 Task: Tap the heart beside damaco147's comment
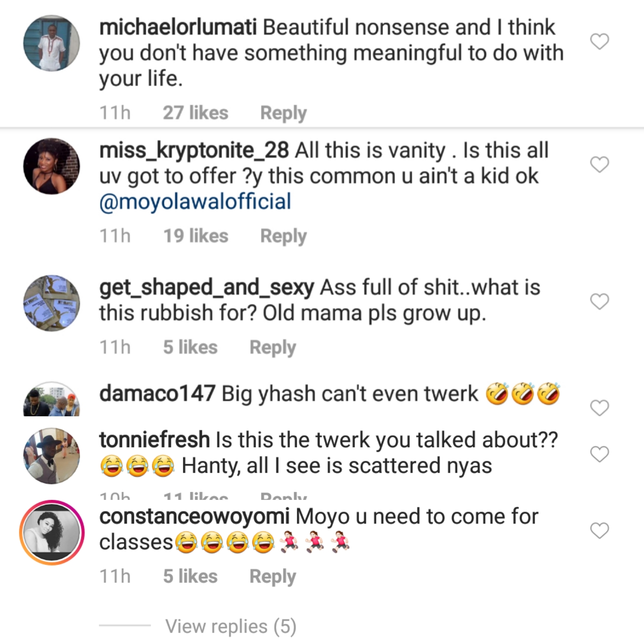click(x=599, y=408)
